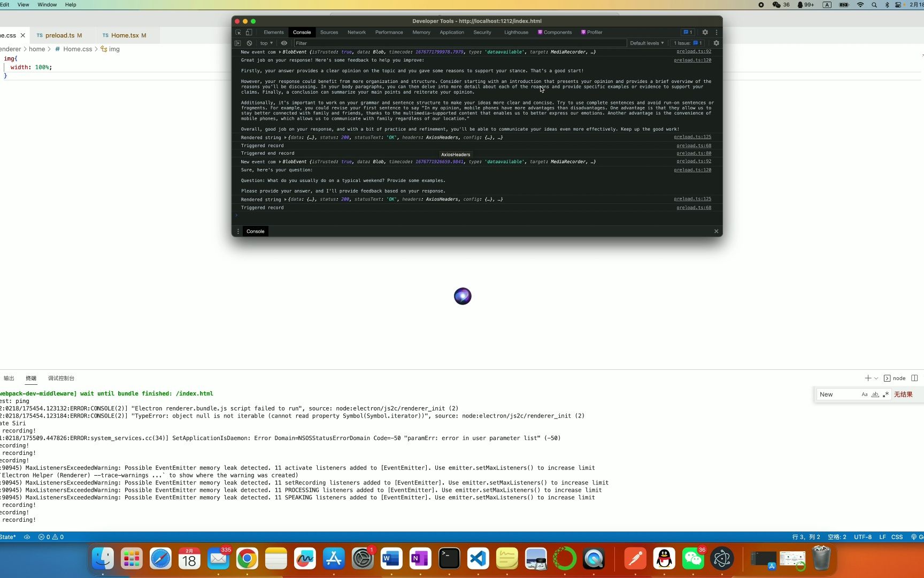This screenshot has height=578, width=924.
Task: Click the Siri orb in the app window
Action: (463, 296)
